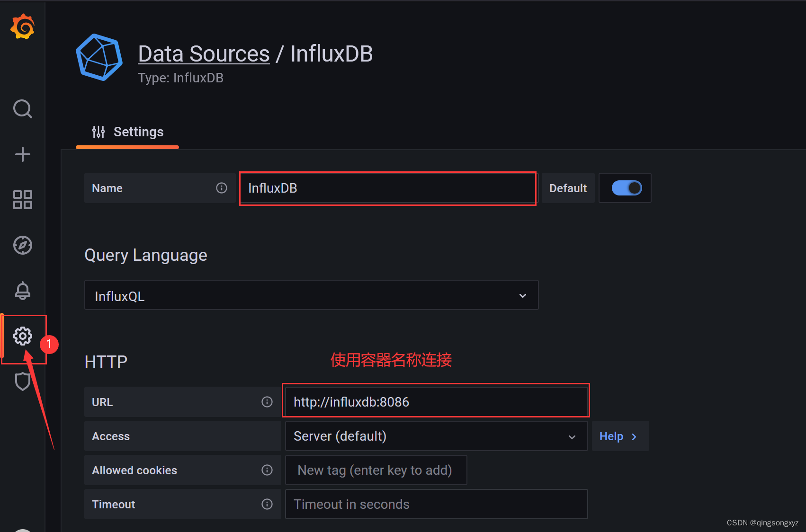Open the Dashboards grid icon

(x=22, y=200)
